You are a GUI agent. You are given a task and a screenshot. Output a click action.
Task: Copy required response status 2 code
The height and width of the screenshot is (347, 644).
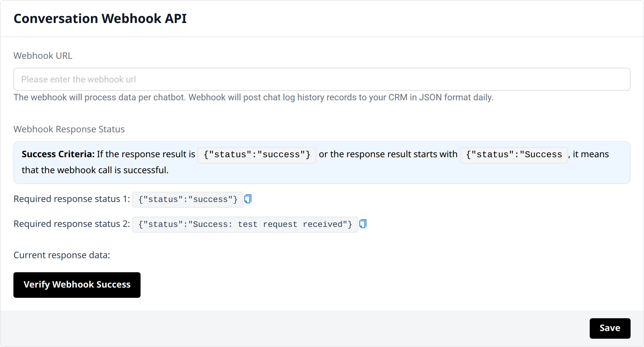[x=363, y=224]
